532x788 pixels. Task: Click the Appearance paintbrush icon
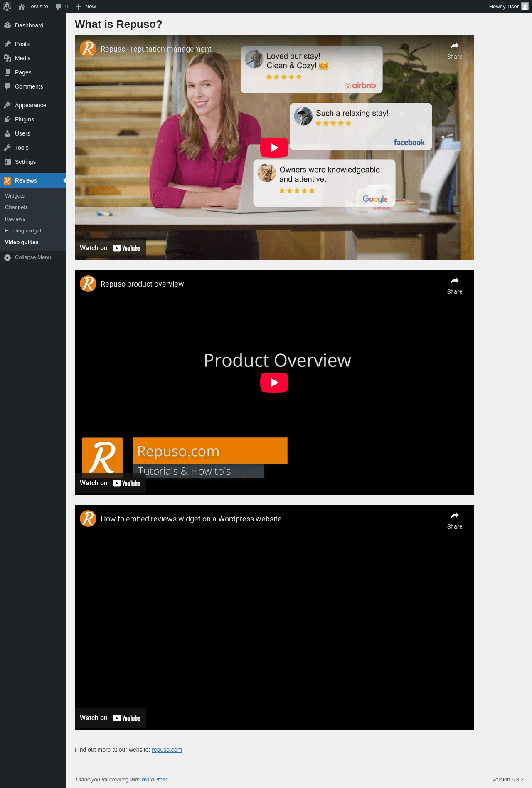pyautogui.click(x=7, y=105)
